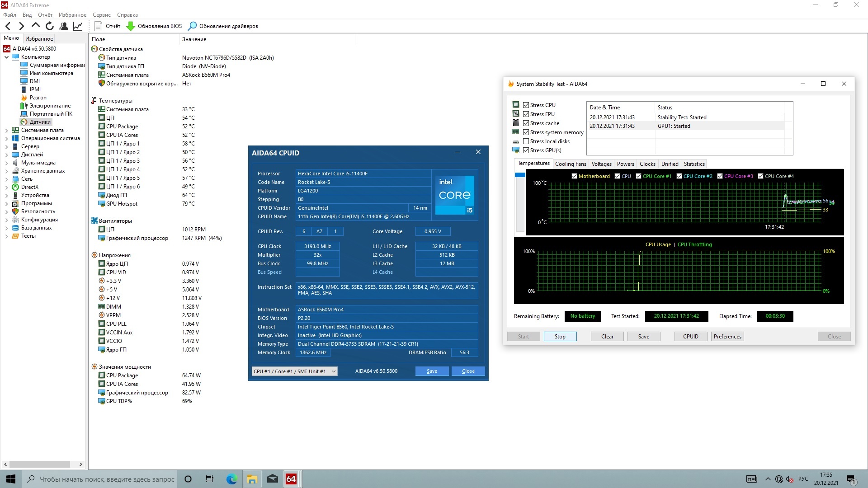
Task: Enable Stress local disks checkbox
Action: 526,141
